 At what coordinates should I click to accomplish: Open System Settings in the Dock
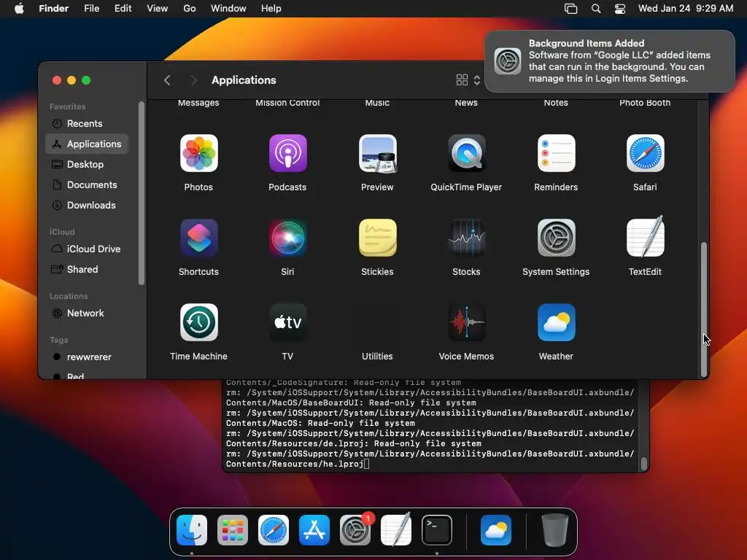pyautogui.click(x=355, y=530)
